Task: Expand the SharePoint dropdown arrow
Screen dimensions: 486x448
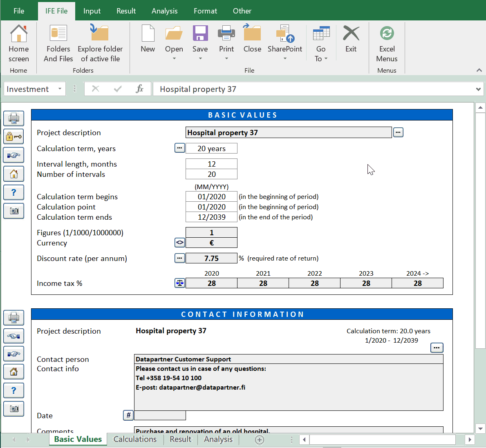Action: [285, 58]
